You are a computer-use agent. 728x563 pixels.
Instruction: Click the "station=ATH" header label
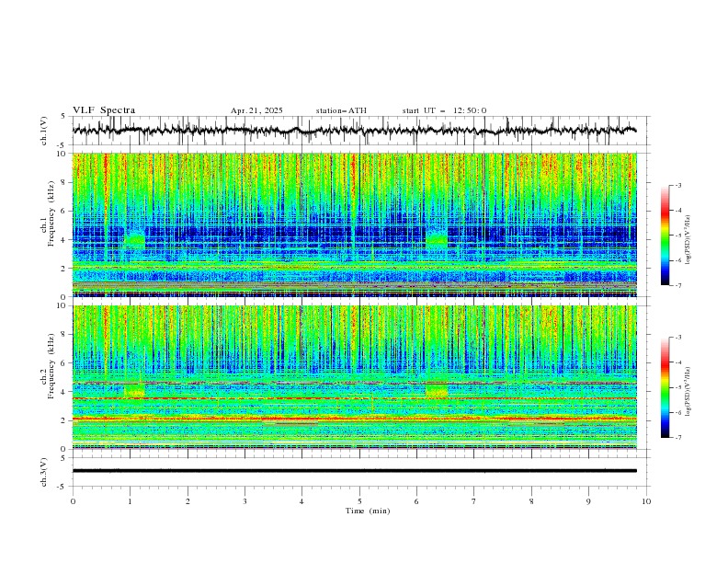(x=341, y=110)
